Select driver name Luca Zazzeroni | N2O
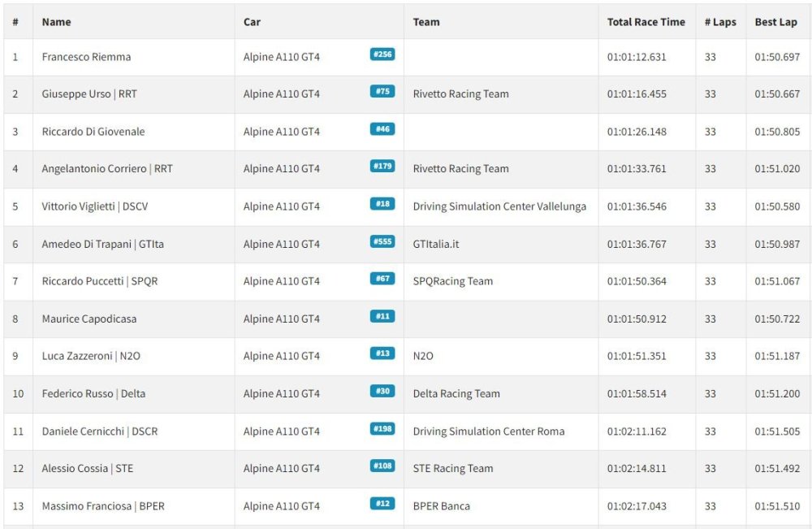Viewport: 812px width, 529px height. [91, 356]
